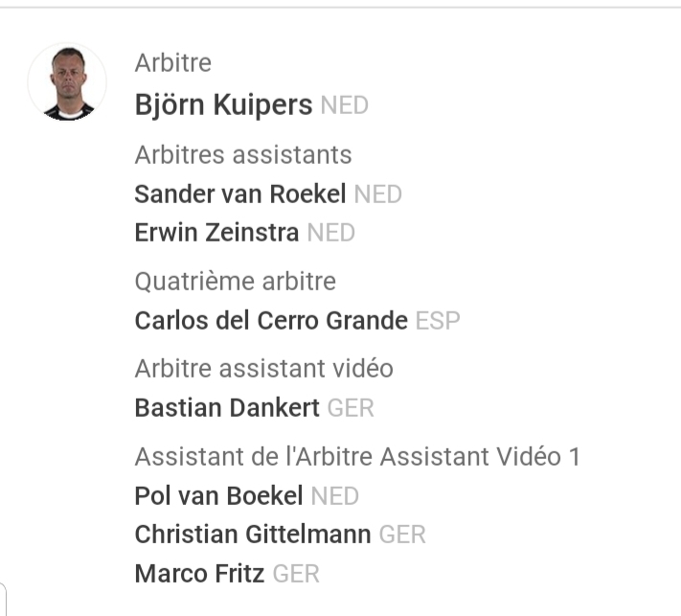The height and width of the screenshot is (616, 681).
Task: Open Carlos del Cerro Grande entry
Action: click(x=271, y=321)
